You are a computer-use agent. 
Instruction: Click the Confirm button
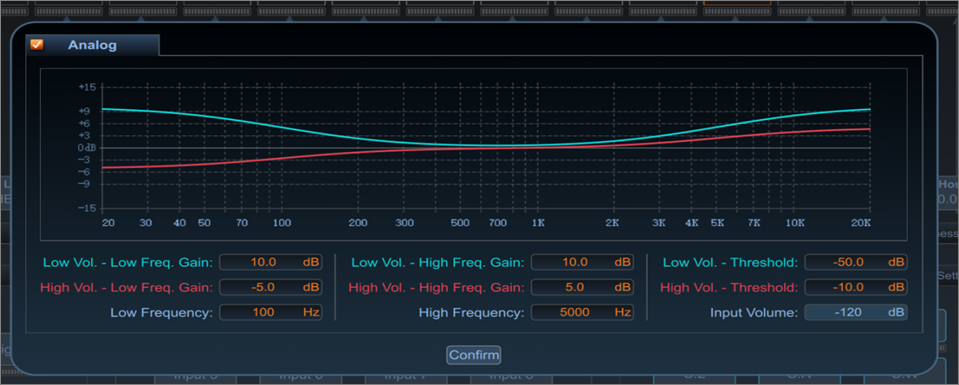(473, 355)
